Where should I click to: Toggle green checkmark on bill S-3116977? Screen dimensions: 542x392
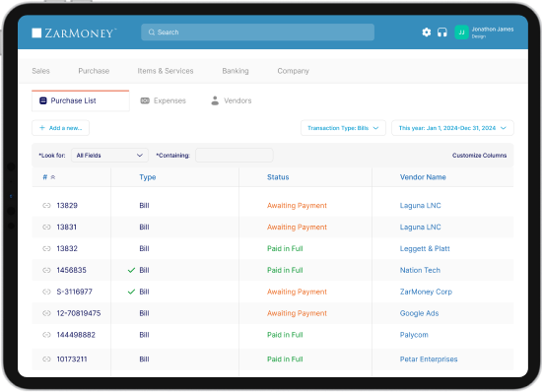point(131,292)
